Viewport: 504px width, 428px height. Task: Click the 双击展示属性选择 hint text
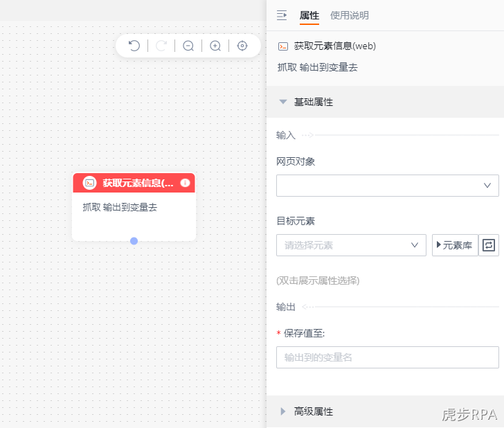pyautogui.click(x=318, y=280)
